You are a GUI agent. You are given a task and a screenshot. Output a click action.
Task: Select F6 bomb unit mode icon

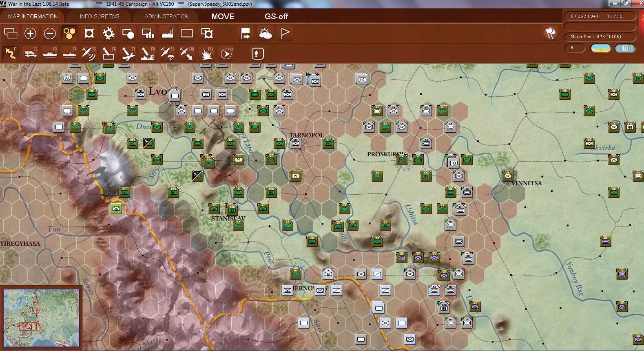click(108, 53)
